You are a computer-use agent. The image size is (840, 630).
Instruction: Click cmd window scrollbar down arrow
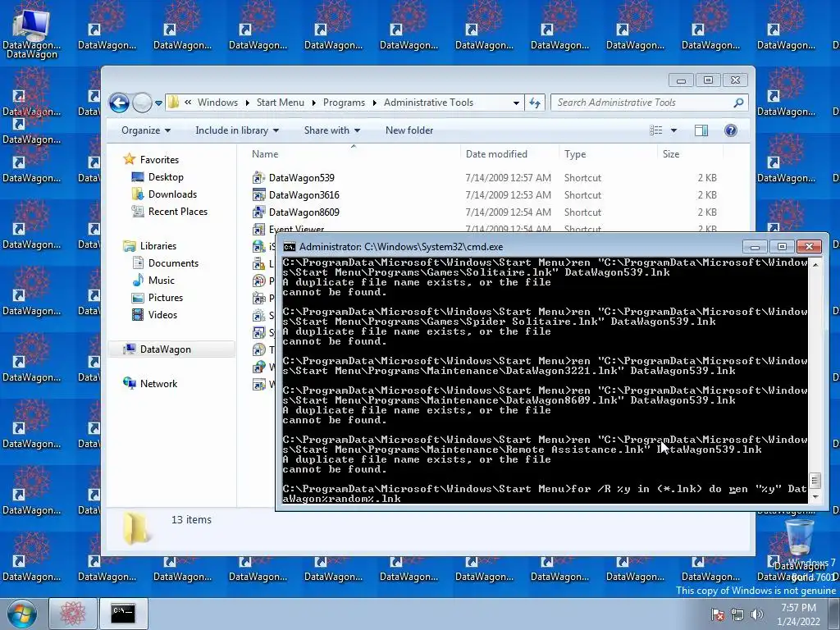(815, 496)
